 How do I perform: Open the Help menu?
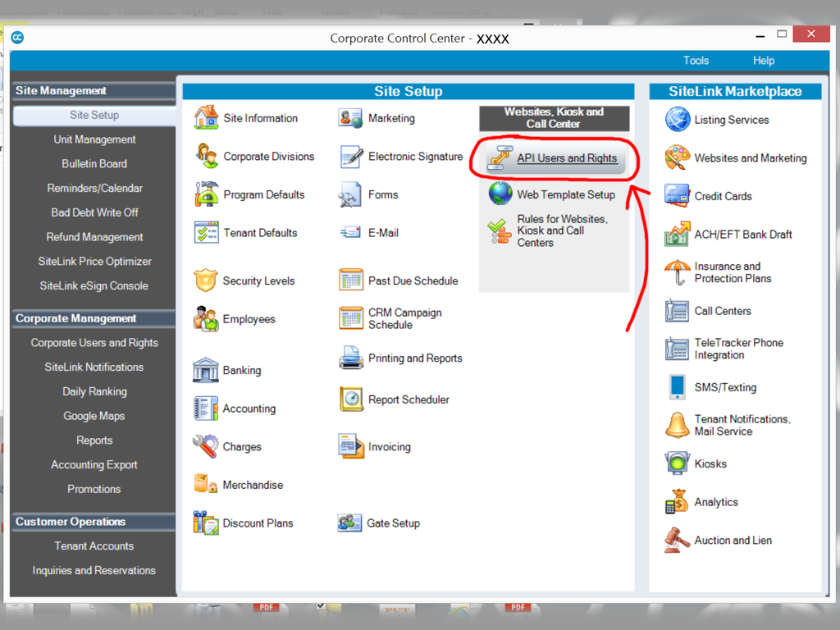pos(763,61)
